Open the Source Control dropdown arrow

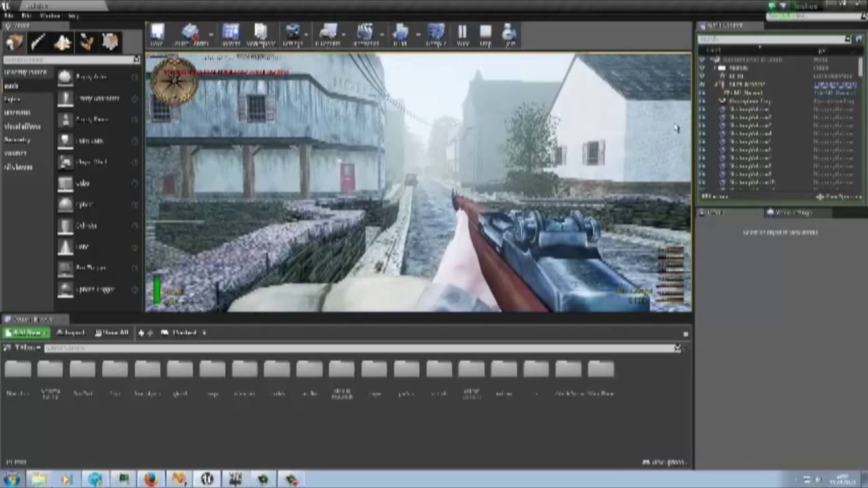click(211, 34)
